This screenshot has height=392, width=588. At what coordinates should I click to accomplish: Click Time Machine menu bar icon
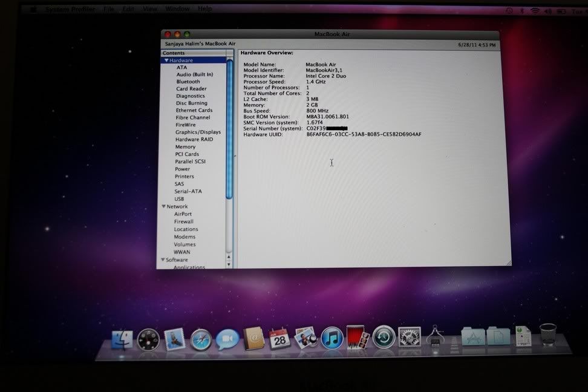coord(509,11)
